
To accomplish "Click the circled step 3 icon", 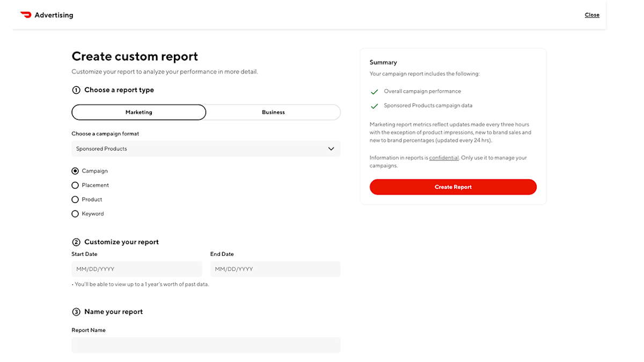I will [x=76, y=312].
